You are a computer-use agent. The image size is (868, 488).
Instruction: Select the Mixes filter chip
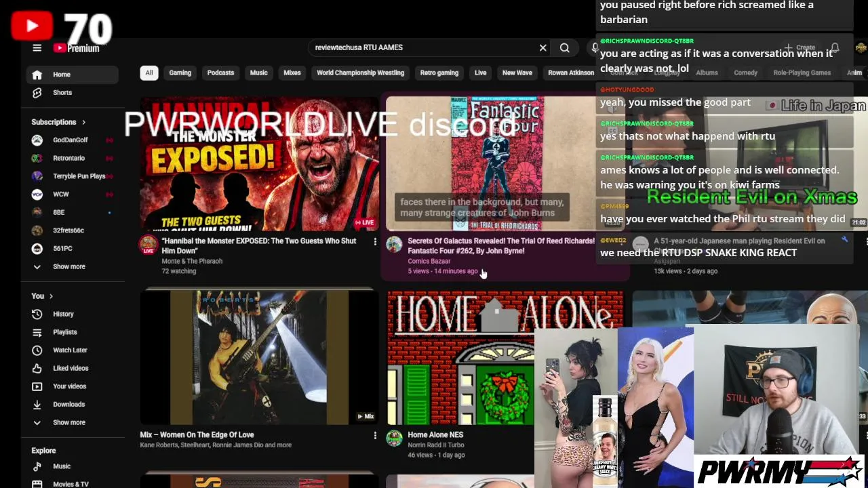point(292,73)
